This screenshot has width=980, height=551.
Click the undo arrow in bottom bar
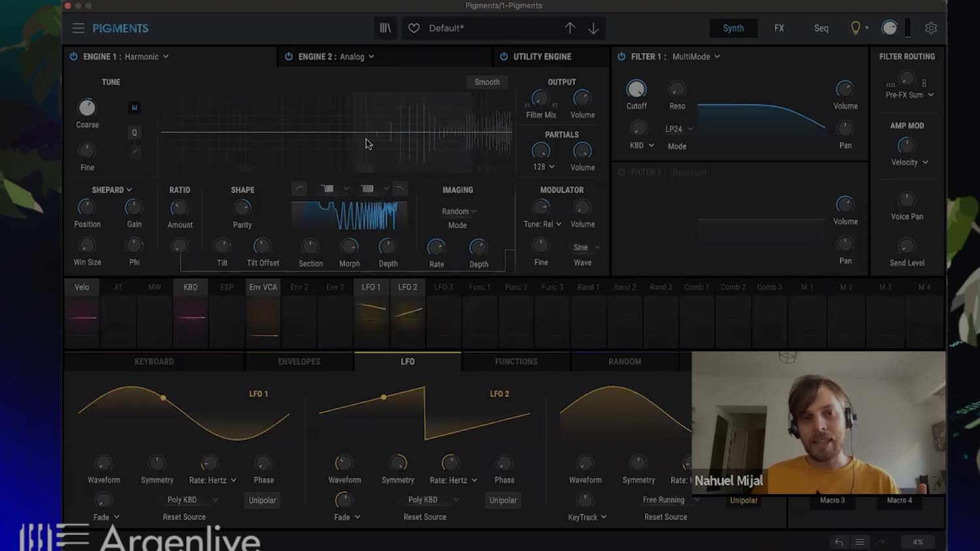[x=839, y=542]
